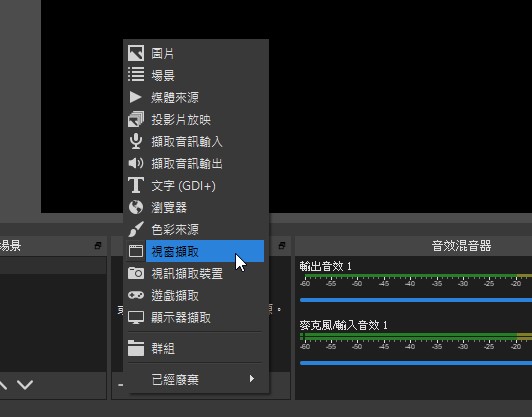
Task: Choose the 投影片放映 slideshow icon
Action: point(136,119)
